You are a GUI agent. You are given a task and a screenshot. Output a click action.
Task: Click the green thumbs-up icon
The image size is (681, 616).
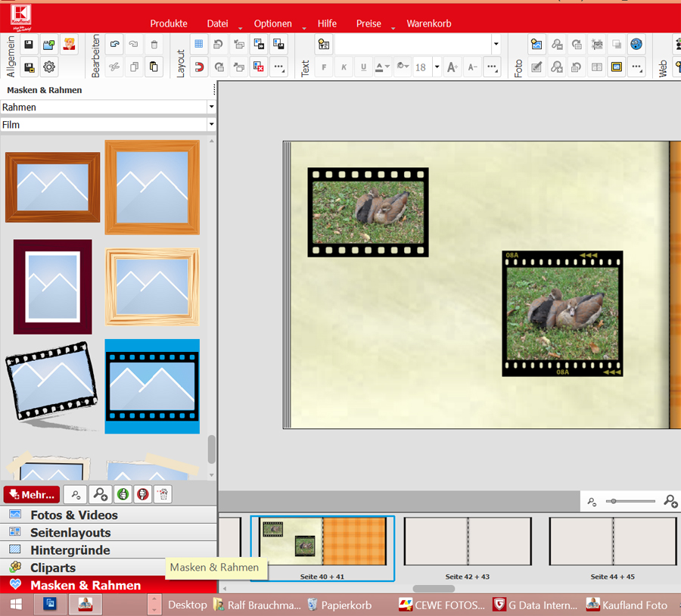123,494
